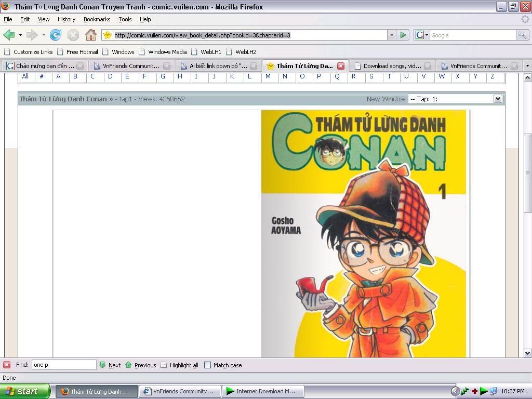Open the Free Hotmail bookmark
Image resolution: width=532 pixels, height=399 pixels.
pyautogui.click(x=78, y=52)
